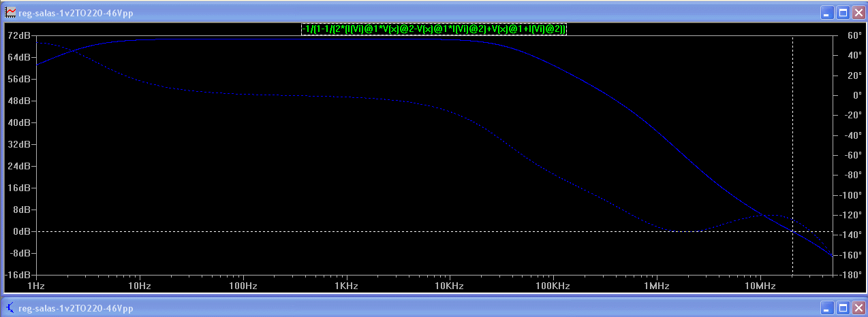Click the 100Hz frequency axis label

243,286
